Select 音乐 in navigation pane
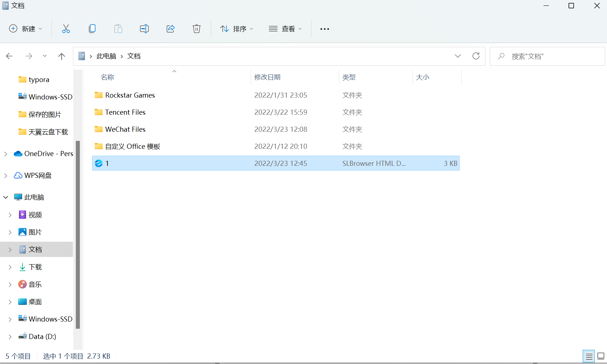This screenshot has height=364, width=607. [35, 284]
